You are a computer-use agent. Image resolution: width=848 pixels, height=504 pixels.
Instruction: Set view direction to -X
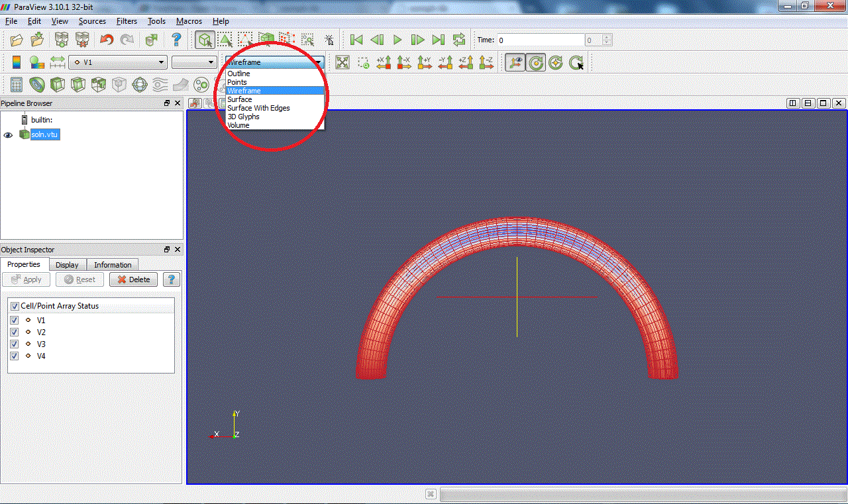point(405,62)
